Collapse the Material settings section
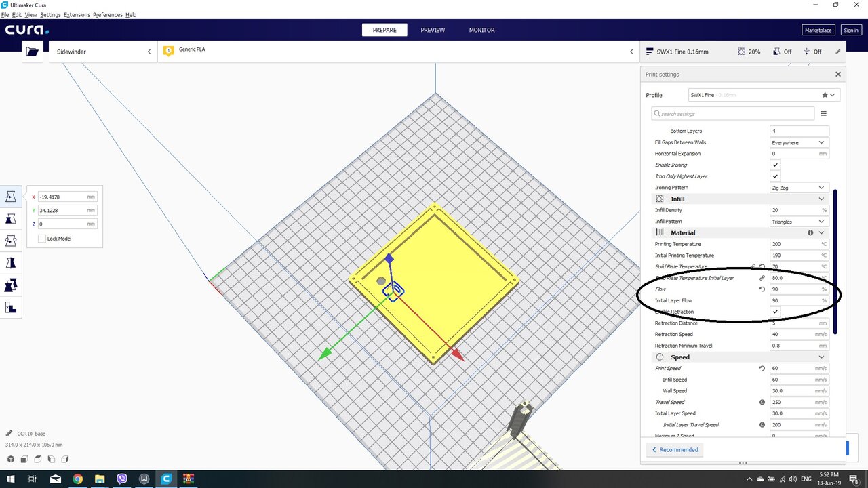This screenshot has height=488, width=868. click(x=821, y=232)
